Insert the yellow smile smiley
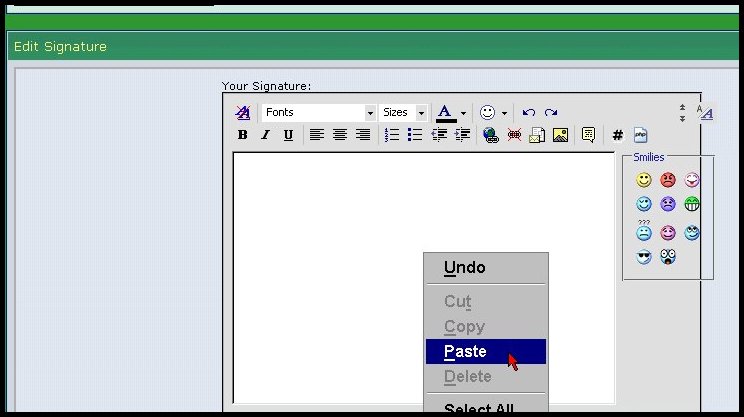The width and height of the screenshot is (744, 417). [644, 180]
